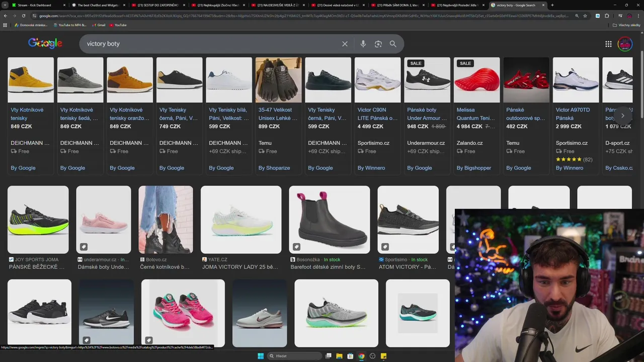The image size is (644, 362).
Task: Open Victor C90N LITE 4 499 CZK product
Action: pyautogui.click(x=377, y=116)
